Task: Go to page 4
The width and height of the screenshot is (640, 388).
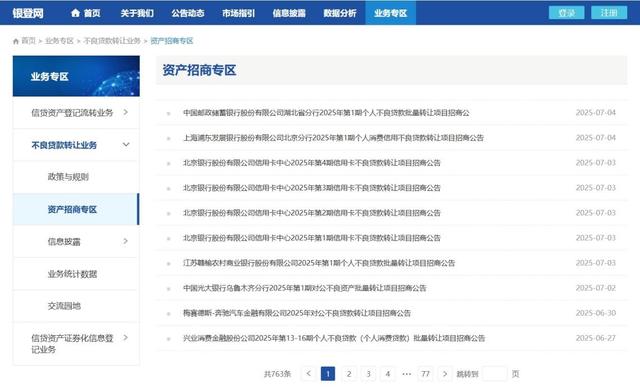Action: 388,374
